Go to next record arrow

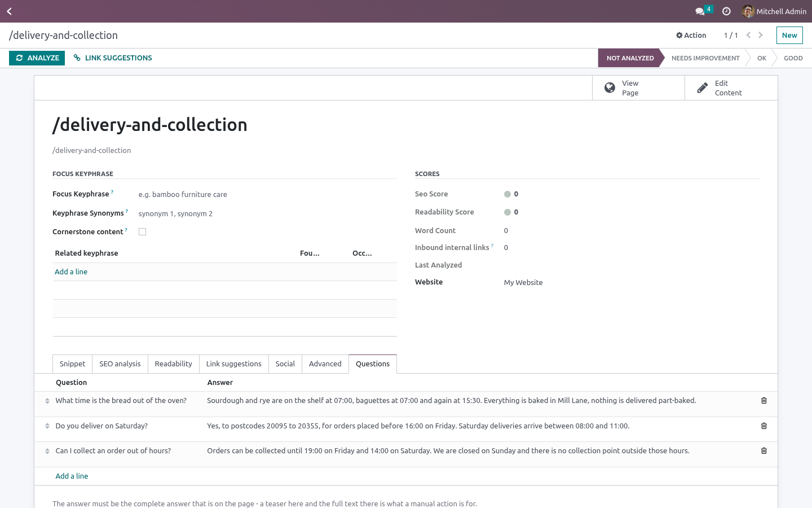[x=761, y=35]
